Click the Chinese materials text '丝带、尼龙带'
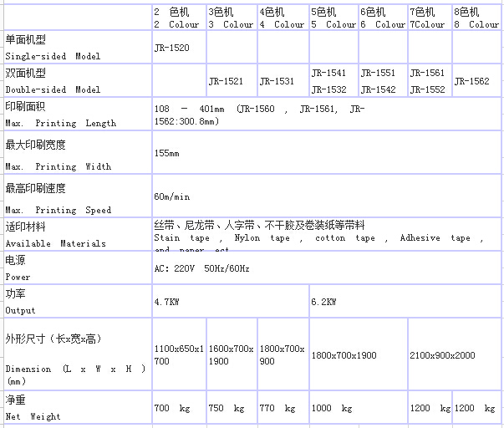This screenshot has width=504, height=428. [x=184, y=225]
